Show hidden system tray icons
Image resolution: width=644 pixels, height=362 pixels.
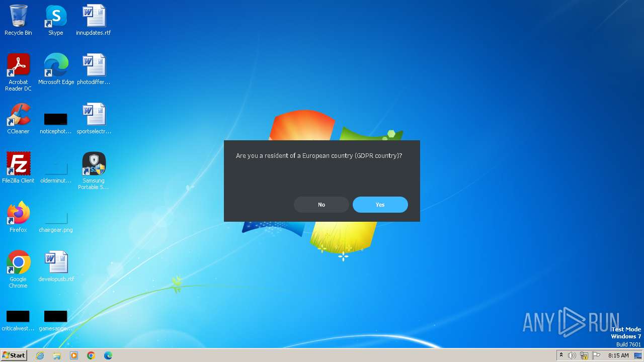point(561,355)
